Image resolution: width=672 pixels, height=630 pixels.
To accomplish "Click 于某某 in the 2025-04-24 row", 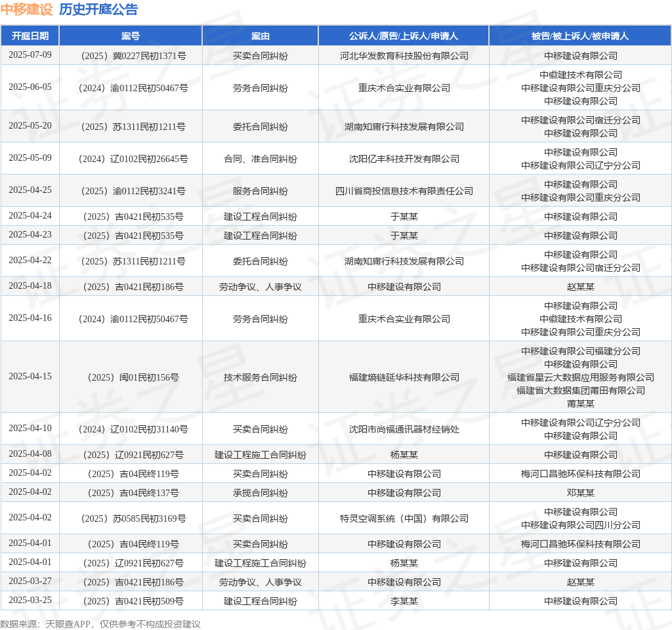I will [x=404, y=217].
